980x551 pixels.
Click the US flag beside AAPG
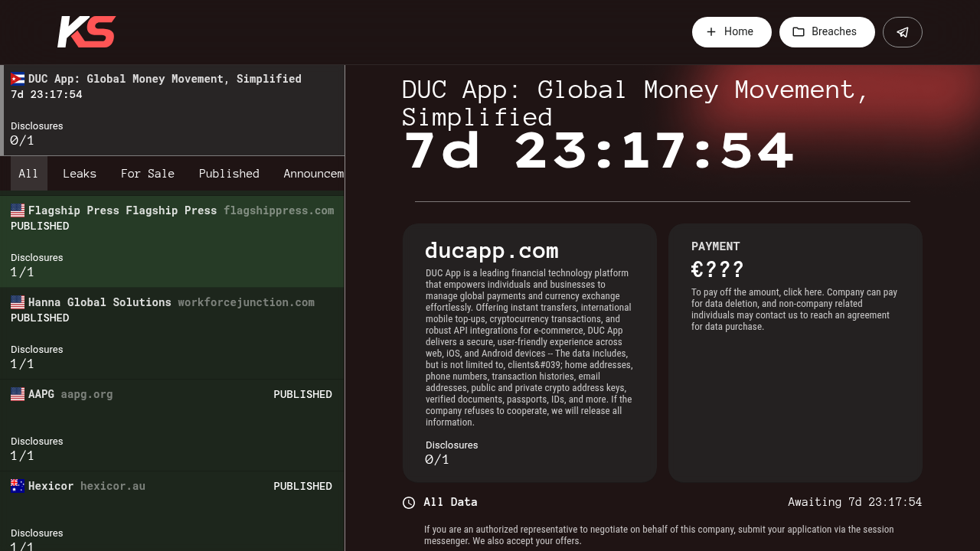[18, 394]
